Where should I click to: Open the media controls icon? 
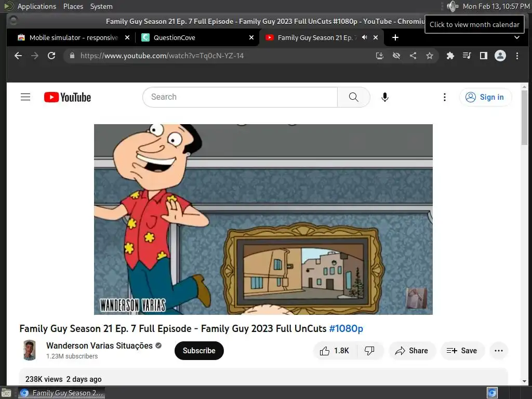coord(467,56)
